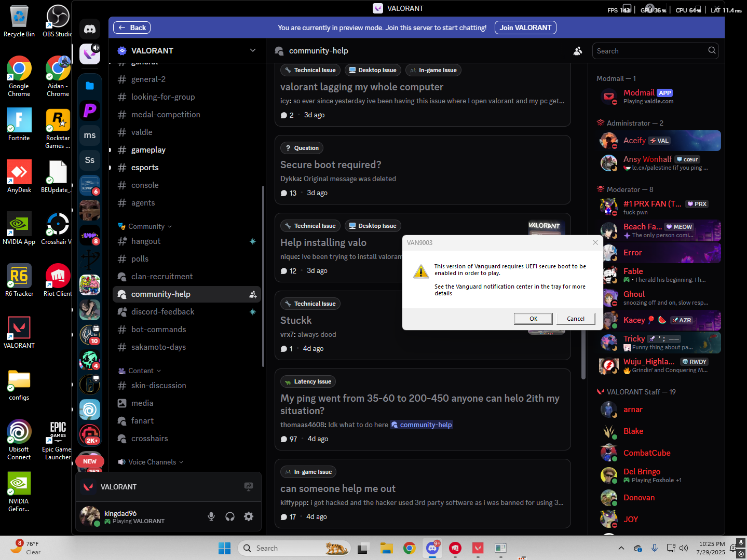The height and width of the screenshot is (560, 747).
Task: Click the Latency Issue tag
Action: pos(308,381)
